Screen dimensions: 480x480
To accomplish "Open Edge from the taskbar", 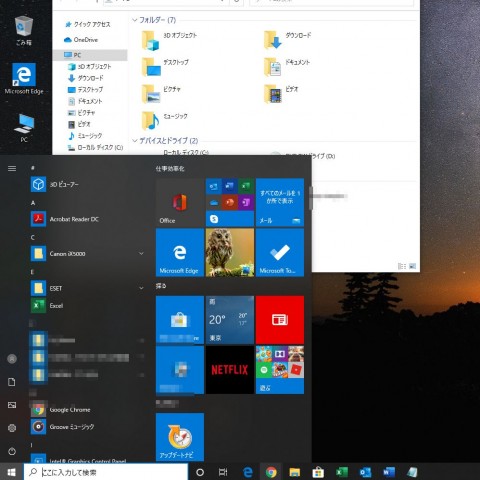I will pos(248,472).
